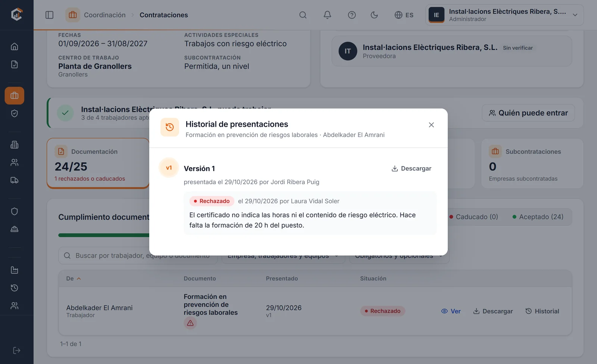This screenshot has height=364, width=597.
Task: Click the warning triangle under Formación document
Action: [x=190, y=323]
